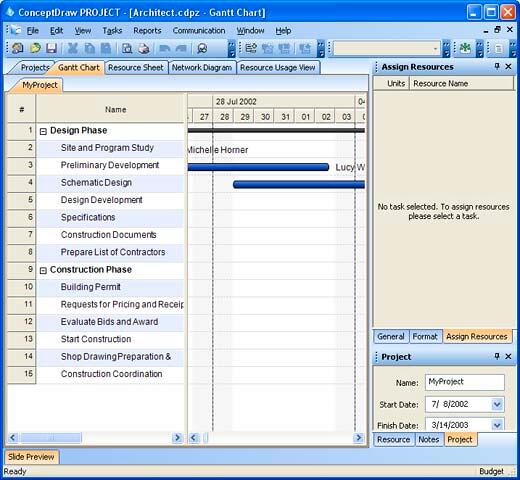Click the New Project toolbar icon
This screenshot has width=520, height=480.
pyautogui.click(x=17, y=48)
